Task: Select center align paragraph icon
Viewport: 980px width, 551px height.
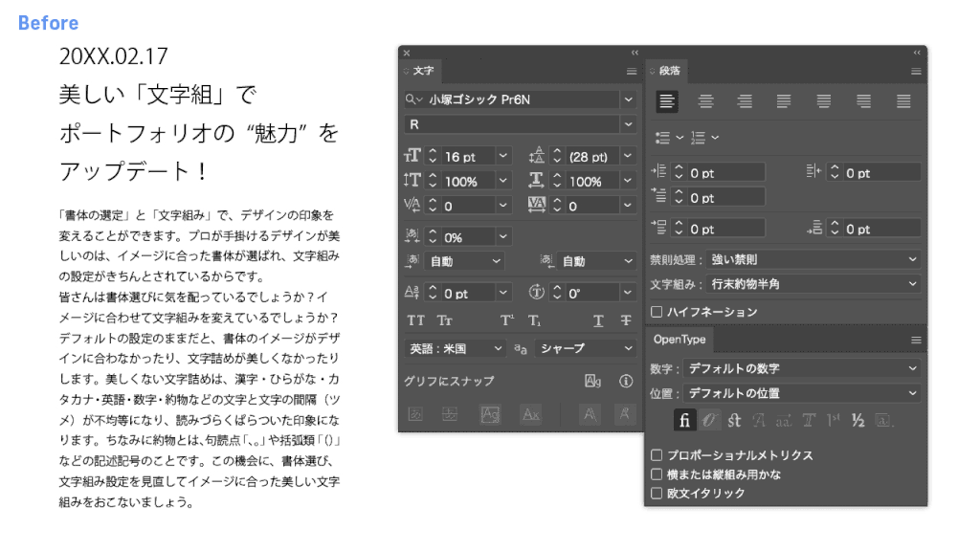Action: pos(705,101)
